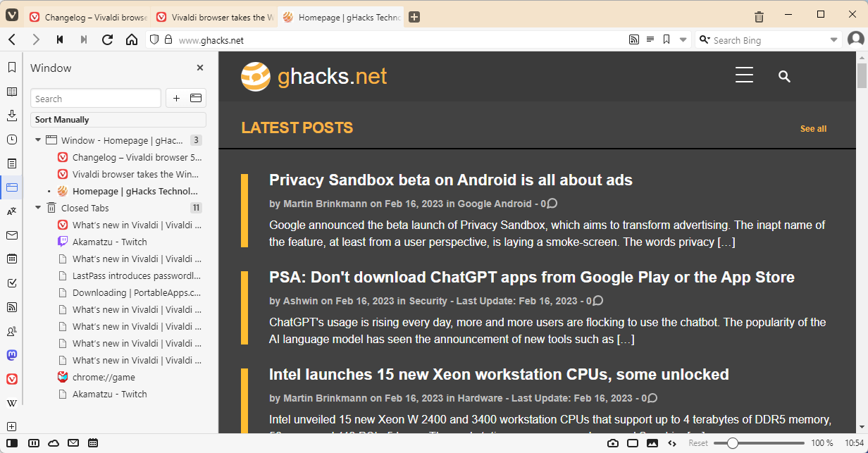This screenshot has width=868, height=453.
Task: Select Downloading | PortableApps.c... closed tab entry
Action: click(x=129, y=292)
